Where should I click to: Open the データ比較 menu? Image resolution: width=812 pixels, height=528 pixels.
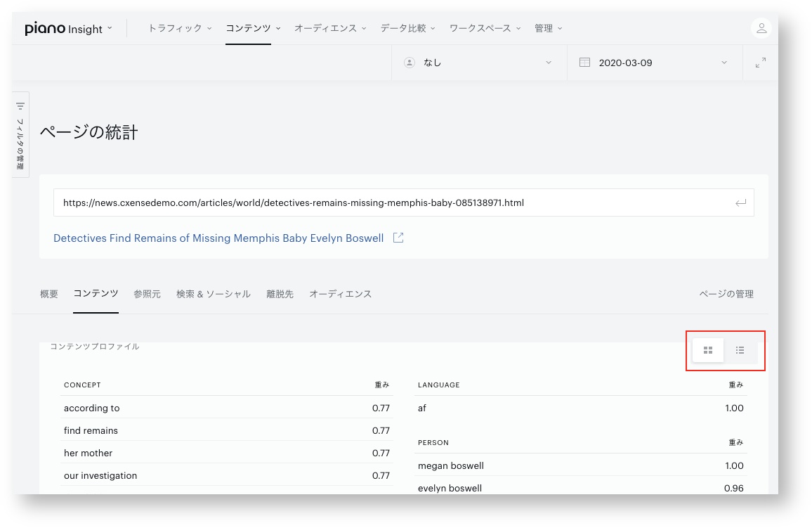(407, 28)
